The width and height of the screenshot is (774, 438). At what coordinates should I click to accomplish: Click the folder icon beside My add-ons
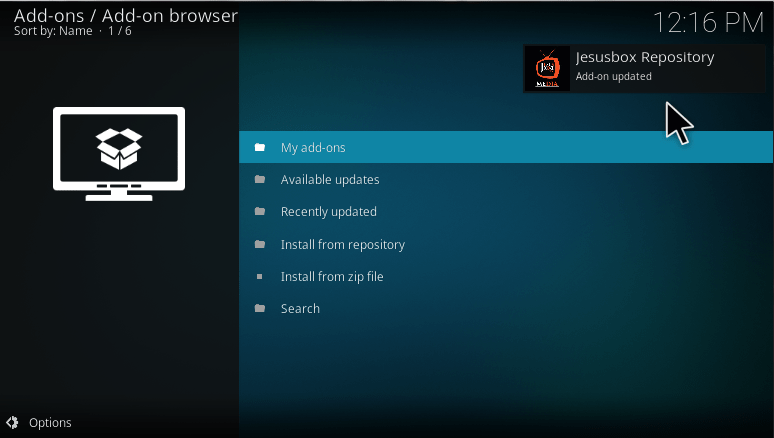click(260, 148)
